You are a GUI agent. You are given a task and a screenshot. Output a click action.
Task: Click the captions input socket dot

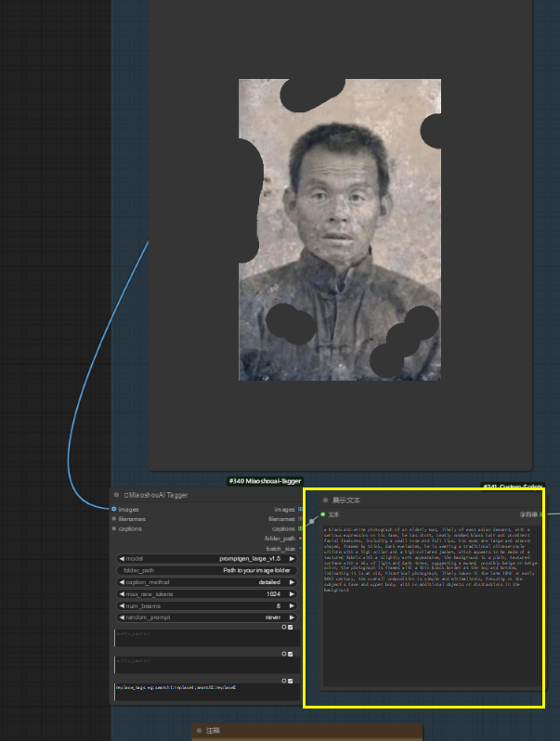114,528
